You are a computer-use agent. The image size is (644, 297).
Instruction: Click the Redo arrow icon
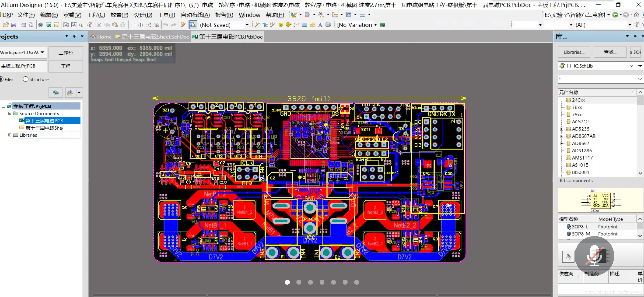click(x=174, y=25)
